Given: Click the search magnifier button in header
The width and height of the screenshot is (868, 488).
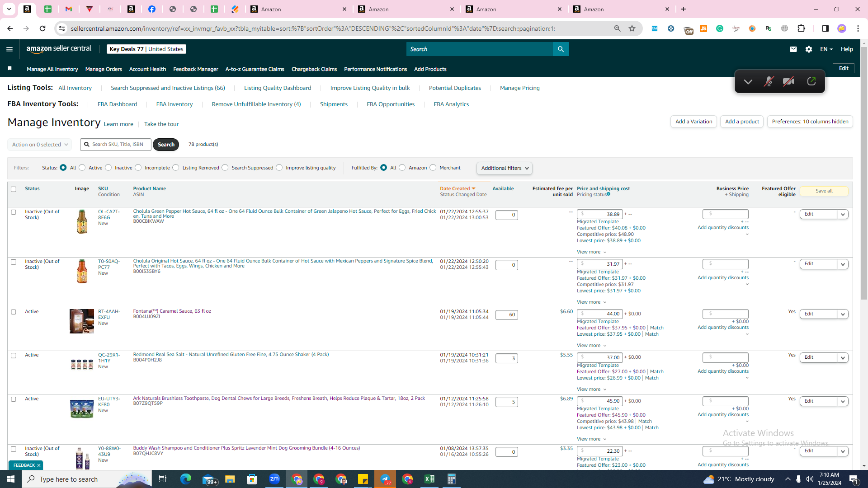Looking at the screenshot, I should click(x=561, y=49).
